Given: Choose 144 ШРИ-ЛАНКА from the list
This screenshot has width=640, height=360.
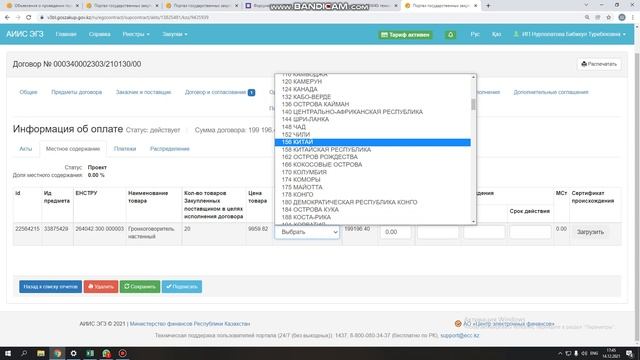Looking at the screenshot, I should tap(373, 120).
